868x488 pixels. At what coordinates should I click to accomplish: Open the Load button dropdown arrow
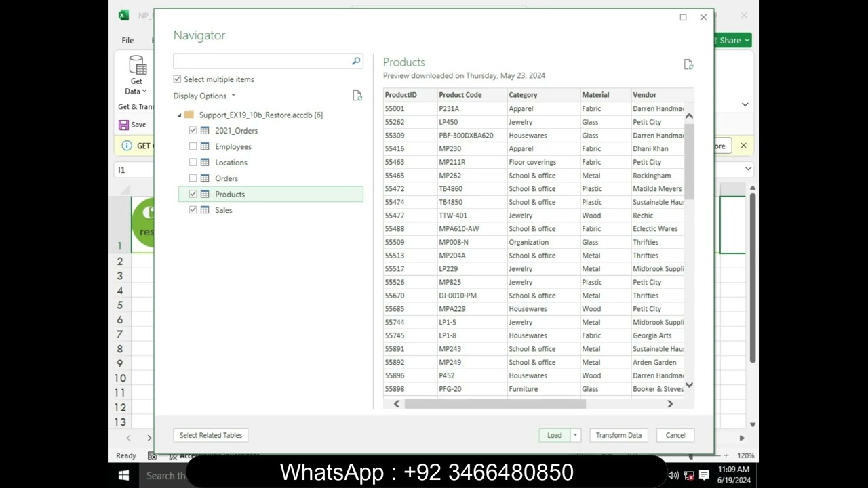pyautogui.click(x=576, y=435)
